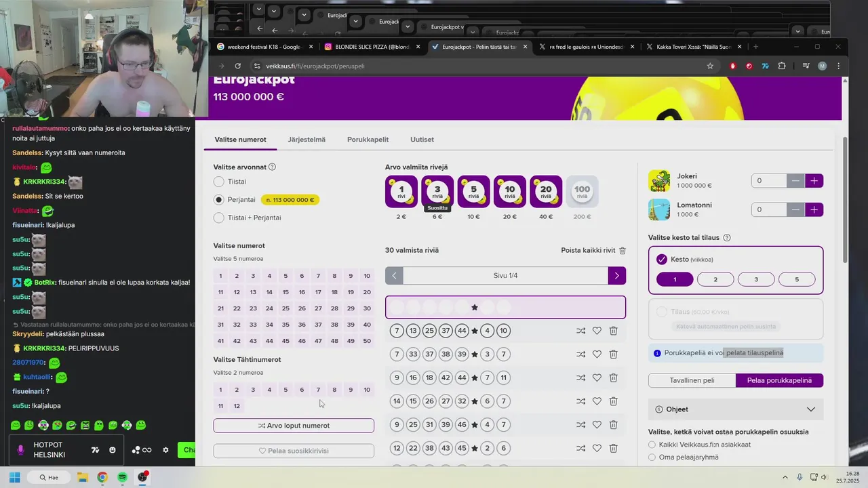
Task: Select Oma pelaajaryhmä option
Action: [x=652, y=457]
